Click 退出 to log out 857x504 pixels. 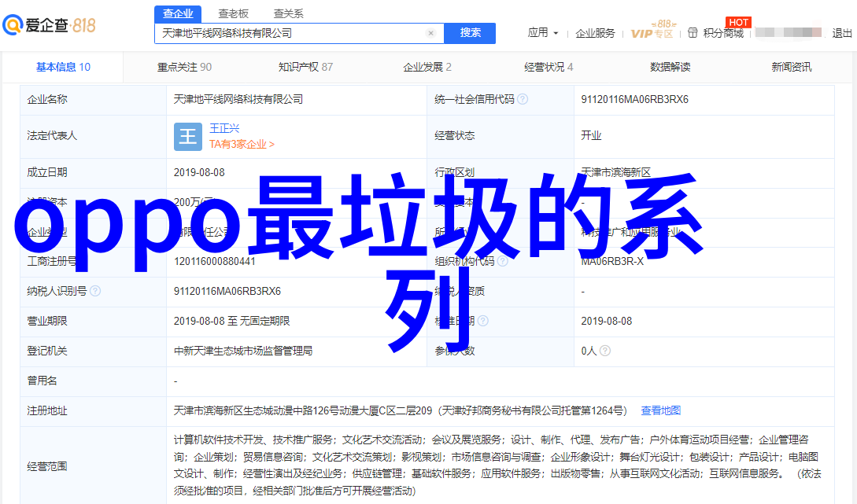[x=842, y=33]
